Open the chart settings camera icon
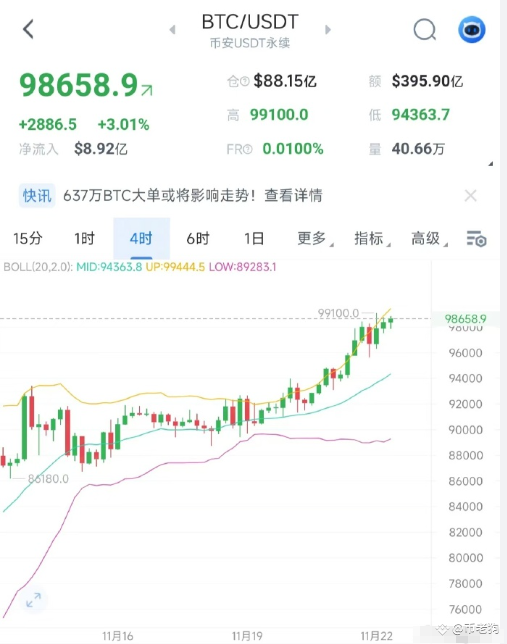Viewport: 507px width, 644px height. 477,239
